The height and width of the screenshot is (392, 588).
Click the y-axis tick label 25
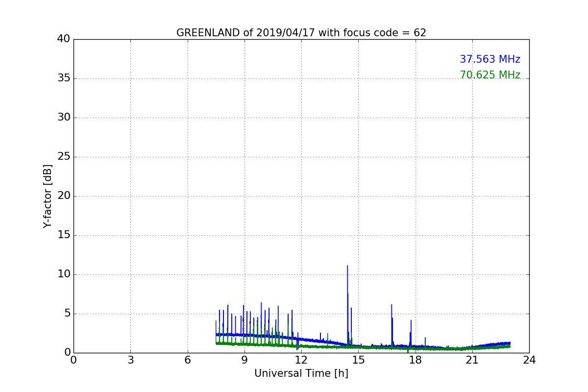click(x=64, y=157)
